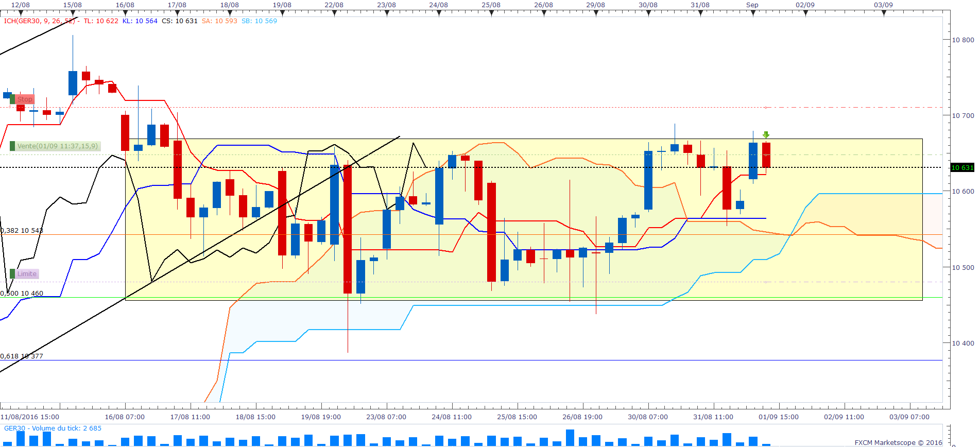
Task: Click the 10 600 price axis label
Action: pyautogui.click(x=963, y=192)
